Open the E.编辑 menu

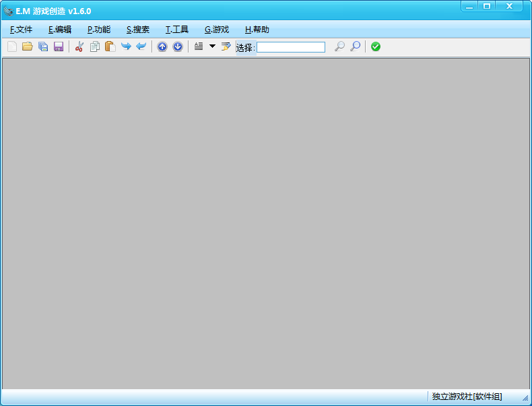pos(60,30)
